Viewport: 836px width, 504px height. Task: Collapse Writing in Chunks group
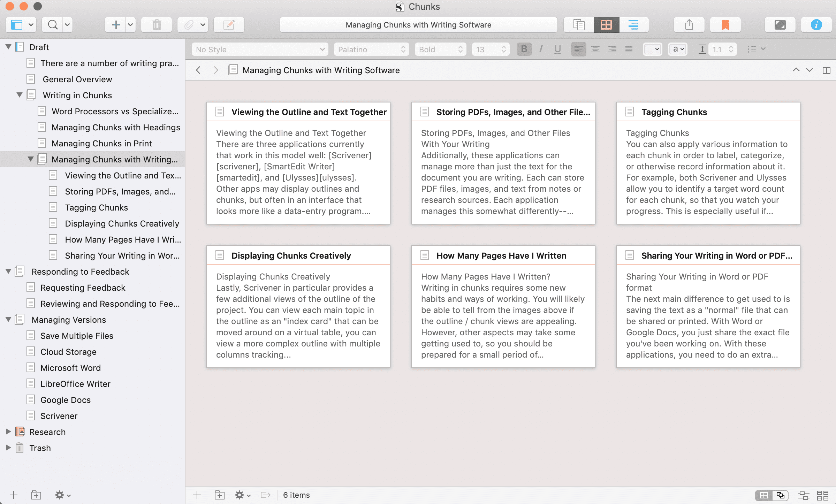[20, 95]
